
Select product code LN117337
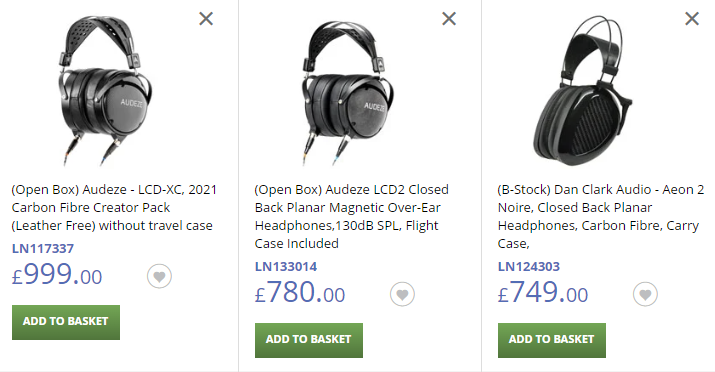(x=43, y=248)
